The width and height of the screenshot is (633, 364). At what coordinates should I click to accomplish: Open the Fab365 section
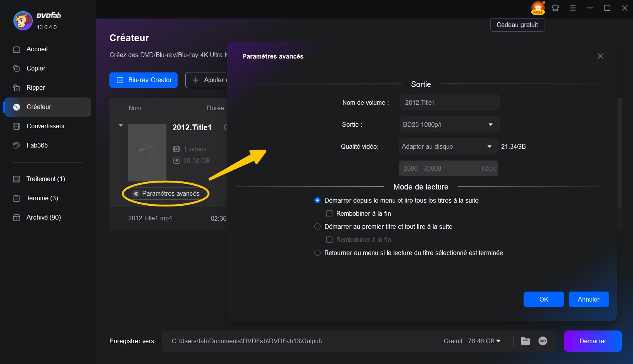[x=37, y=145]
